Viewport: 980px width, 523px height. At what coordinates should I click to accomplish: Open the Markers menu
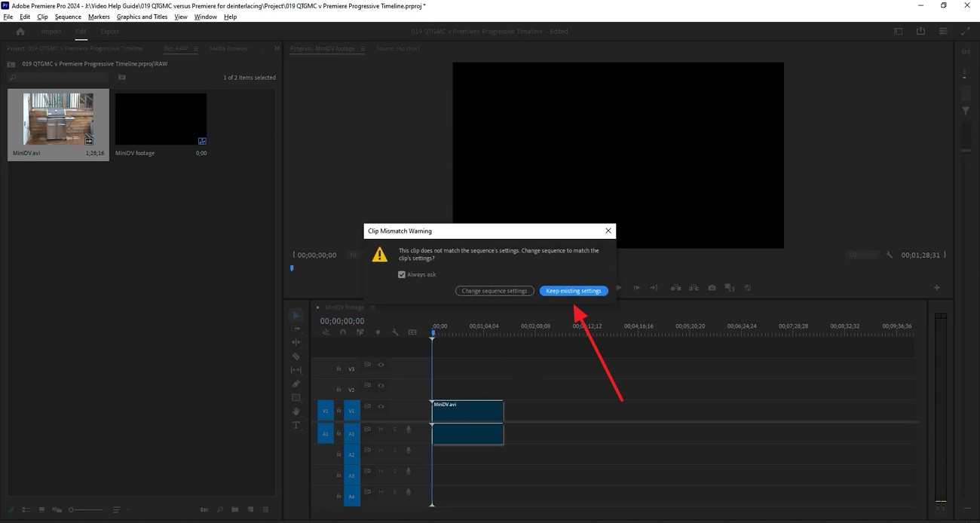(99, 17)
